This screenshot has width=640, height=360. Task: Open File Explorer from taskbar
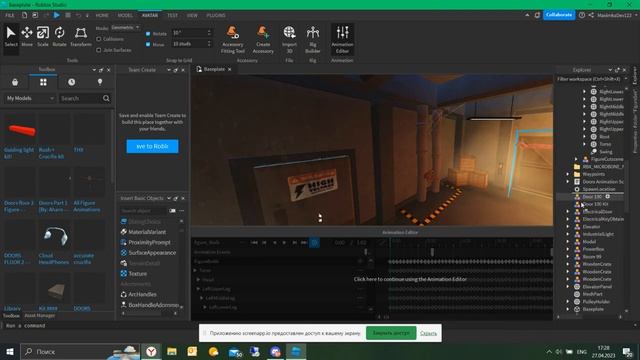tap(172, 351)
